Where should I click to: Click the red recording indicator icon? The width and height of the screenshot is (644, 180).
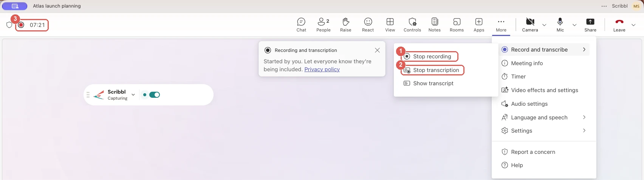point(22,25)
